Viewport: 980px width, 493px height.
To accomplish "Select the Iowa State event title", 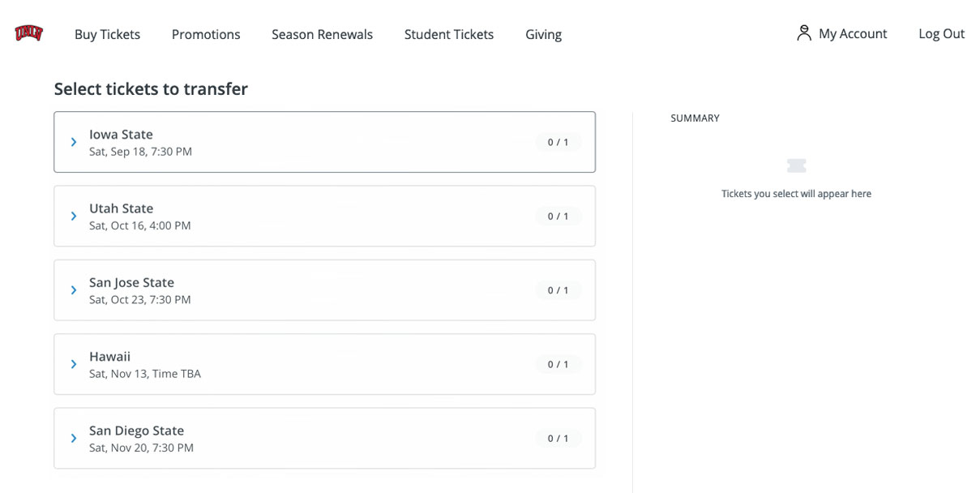I will click(x=121, y=134).
